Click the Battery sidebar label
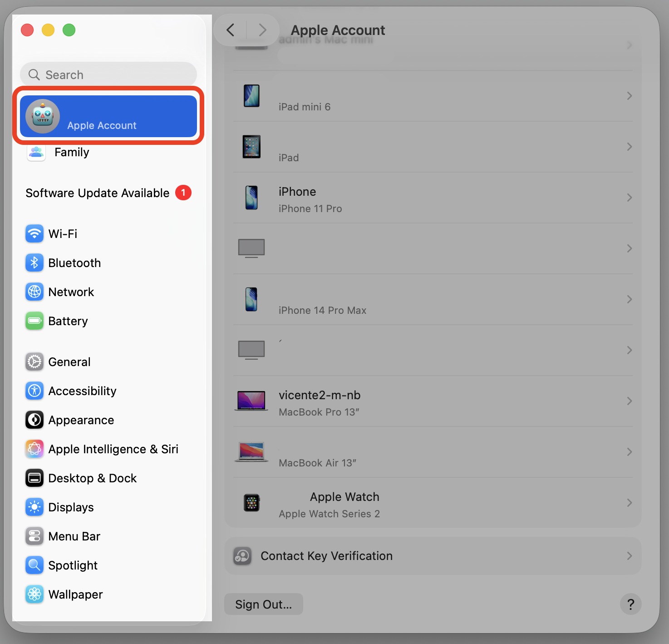The width and height of the screenshot is (669, 644). [68, 321]
